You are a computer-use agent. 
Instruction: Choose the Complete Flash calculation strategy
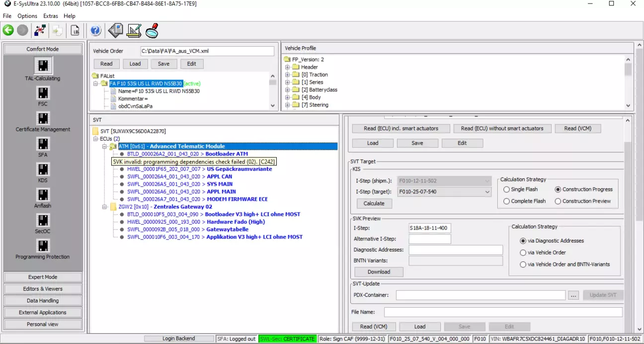point(507,201)
